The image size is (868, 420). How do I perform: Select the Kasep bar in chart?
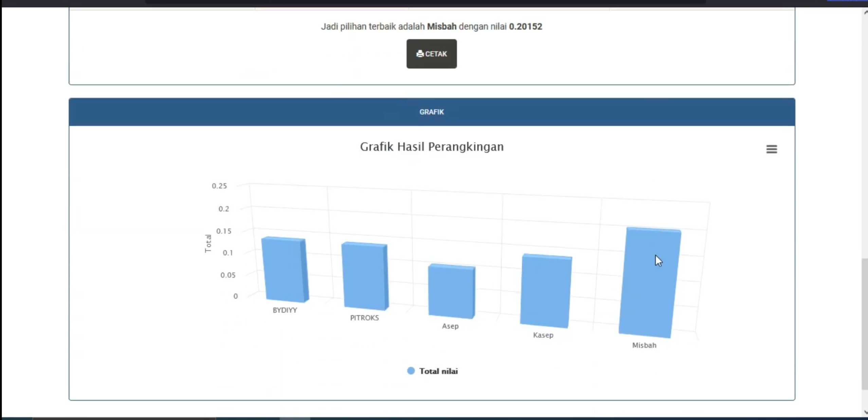pyautogui.click(x=546, y=291)
